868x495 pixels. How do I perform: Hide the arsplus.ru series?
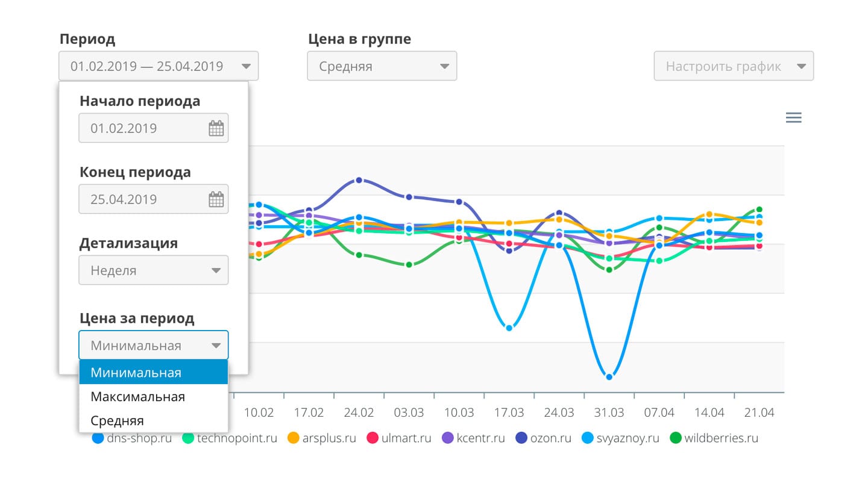coord(322,438)
